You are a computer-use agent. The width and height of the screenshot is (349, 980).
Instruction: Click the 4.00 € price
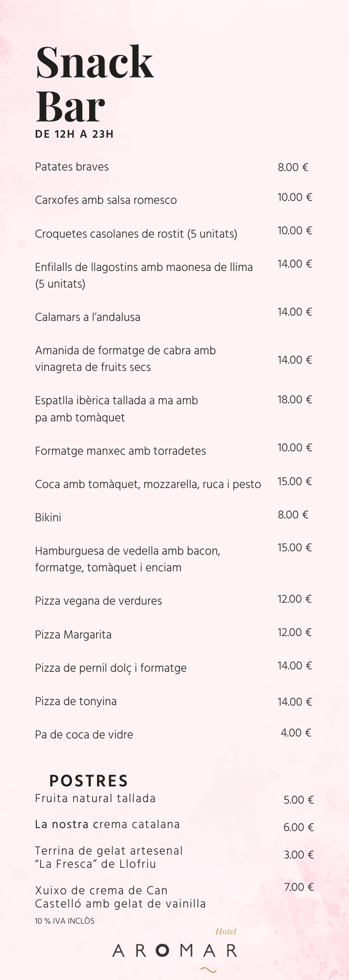296,733
